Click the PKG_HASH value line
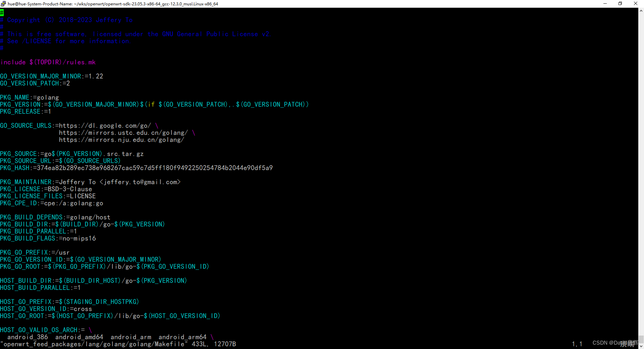The height and width of the screenshot is (349, 644). (137, 168)
